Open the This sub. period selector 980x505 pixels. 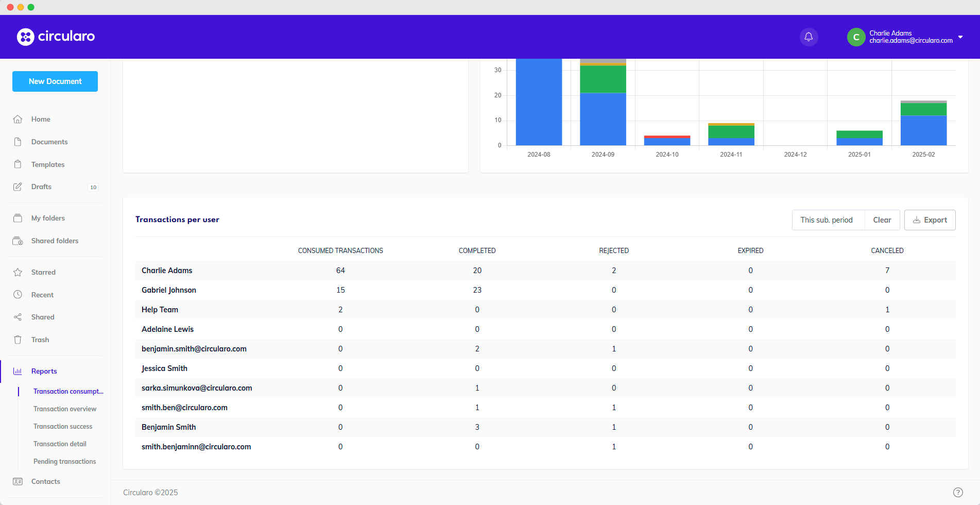pos(827,220)
